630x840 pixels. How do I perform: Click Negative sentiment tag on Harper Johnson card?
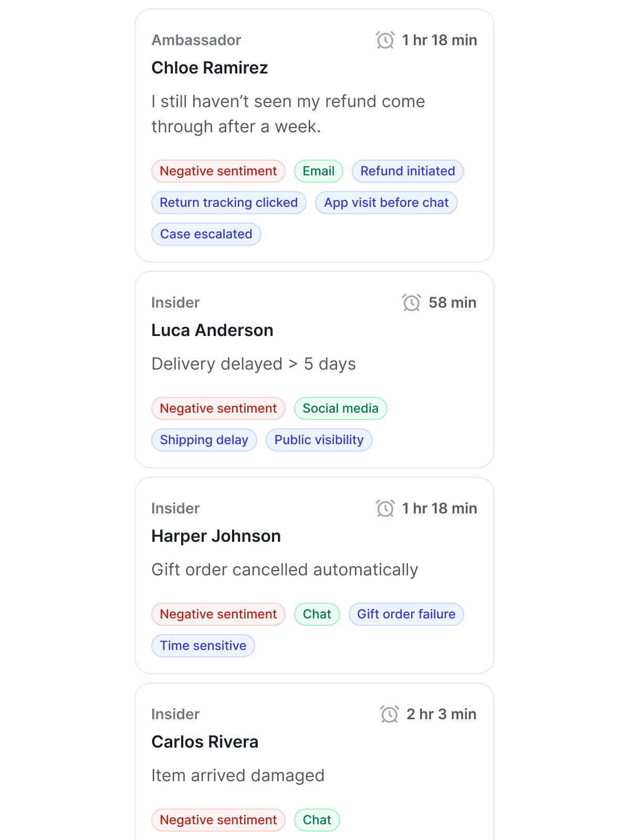218,614
